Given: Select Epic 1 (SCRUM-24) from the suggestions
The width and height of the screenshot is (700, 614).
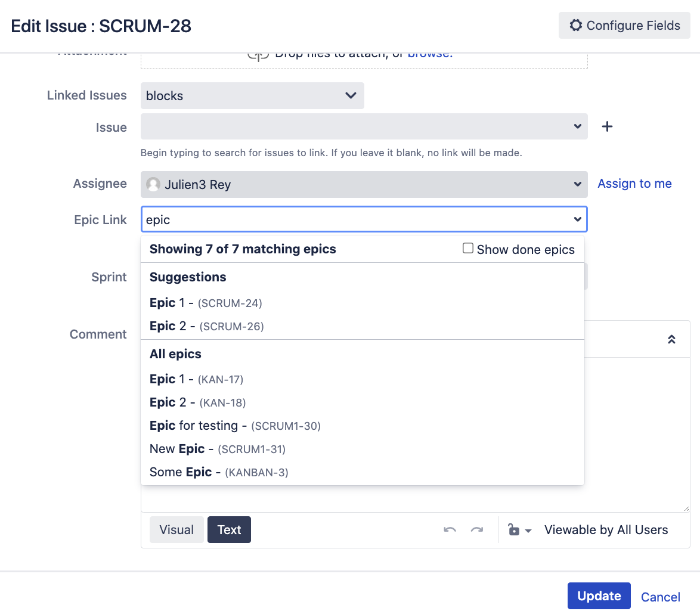Looking at the screenshot, I should click(x=206, y=303).
